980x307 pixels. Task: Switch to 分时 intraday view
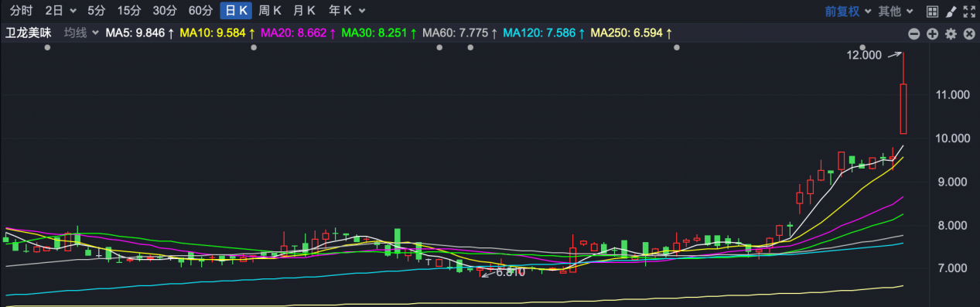[21, 11]
